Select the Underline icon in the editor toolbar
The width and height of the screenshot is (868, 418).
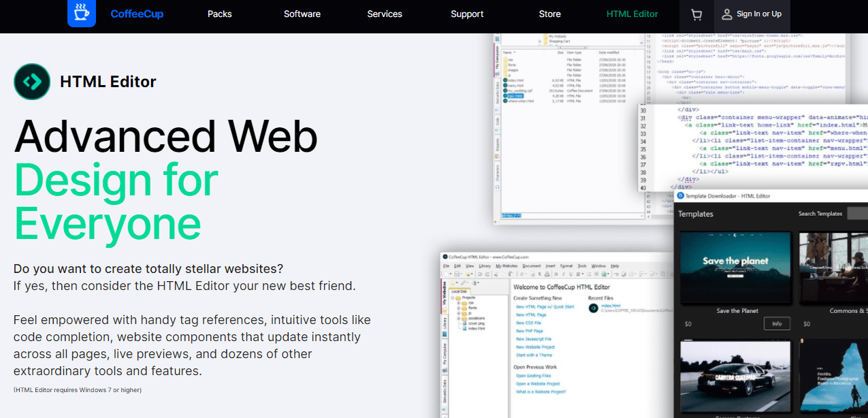point(571,274)
